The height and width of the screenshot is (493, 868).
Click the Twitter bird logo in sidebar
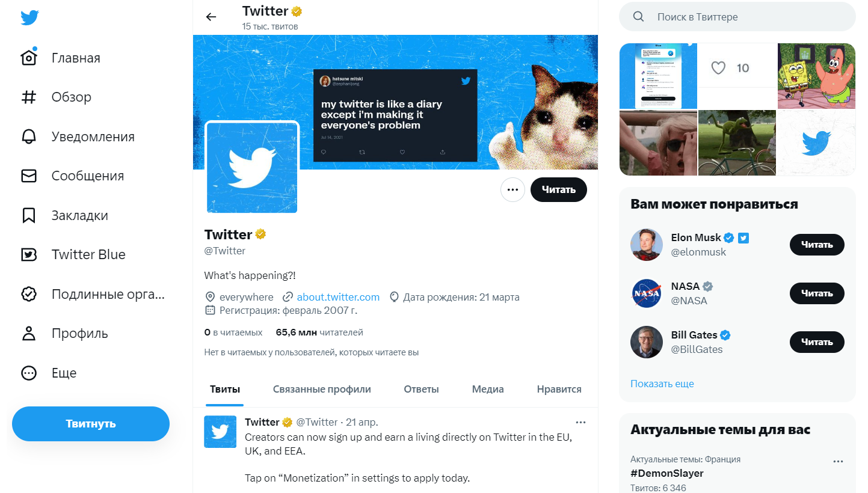click(x=29, y=18)
